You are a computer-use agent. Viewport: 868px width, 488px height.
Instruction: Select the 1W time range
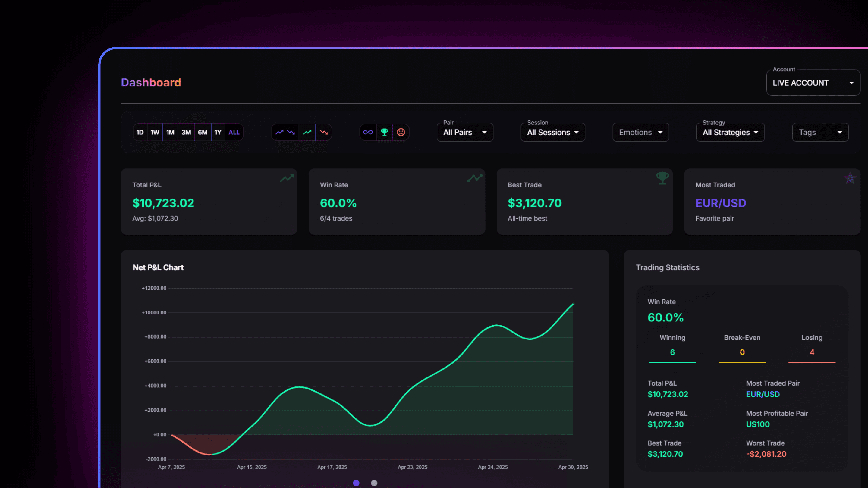[x=155, y=132]
